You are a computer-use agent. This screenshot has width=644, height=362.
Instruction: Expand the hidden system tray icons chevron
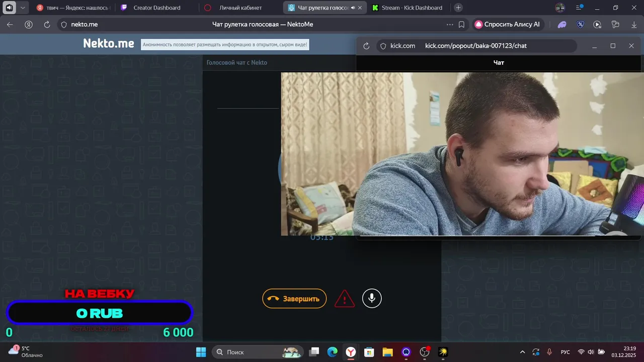522,352
